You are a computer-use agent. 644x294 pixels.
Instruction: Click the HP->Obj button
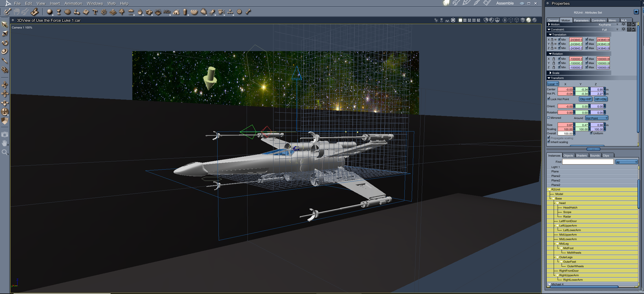[x=601, y=99]
